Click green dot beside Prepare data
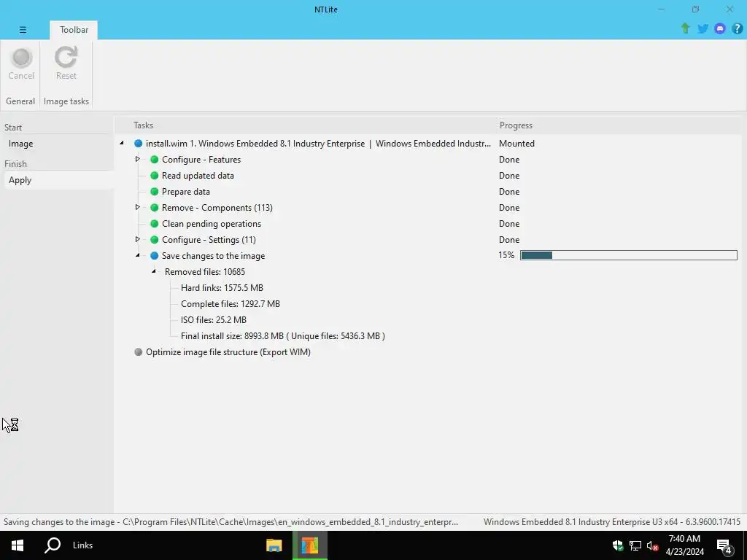This screenshot has width=747, height=560. point(155,192)
